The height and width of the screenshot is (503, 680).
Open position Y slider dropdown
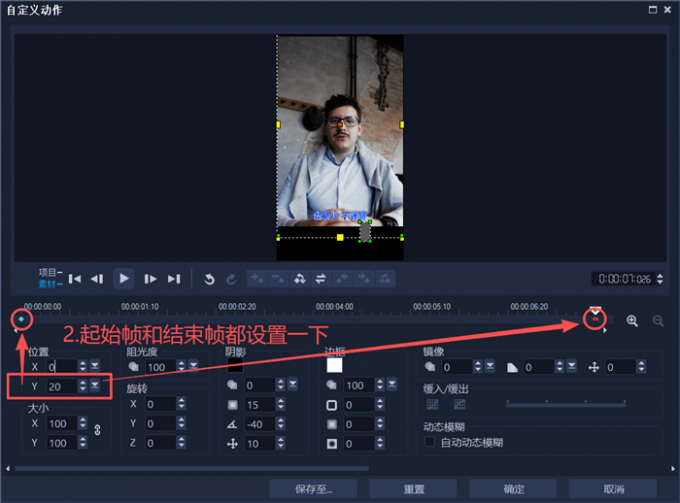coord(95,385)
